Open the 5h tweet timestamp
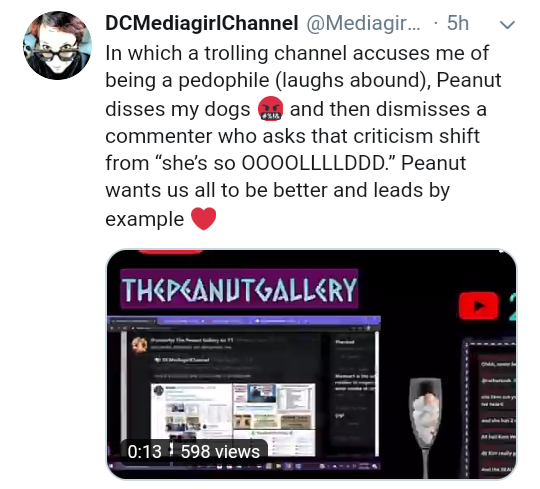540x489 pixels. click(458, 23)
